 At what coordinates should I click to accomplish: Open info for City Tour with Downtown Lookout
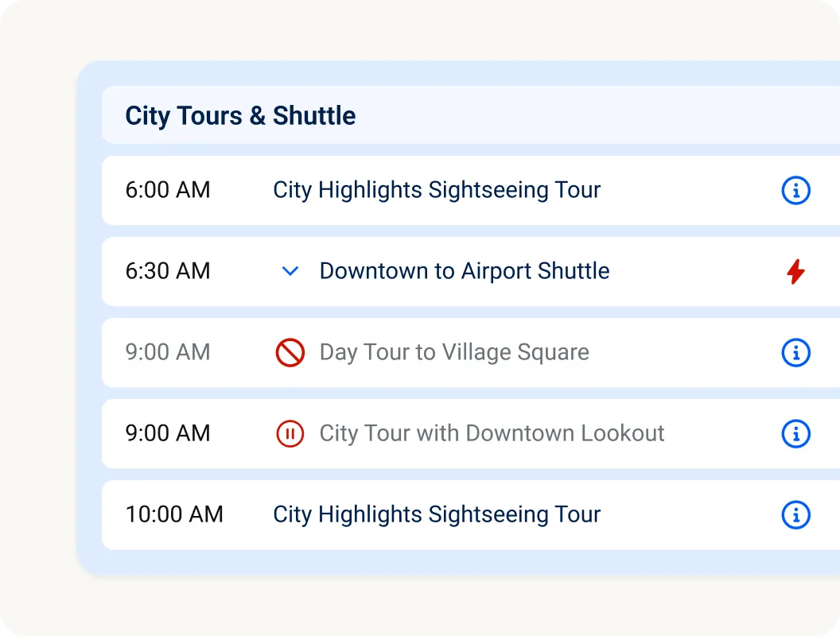tap(795, 433)
